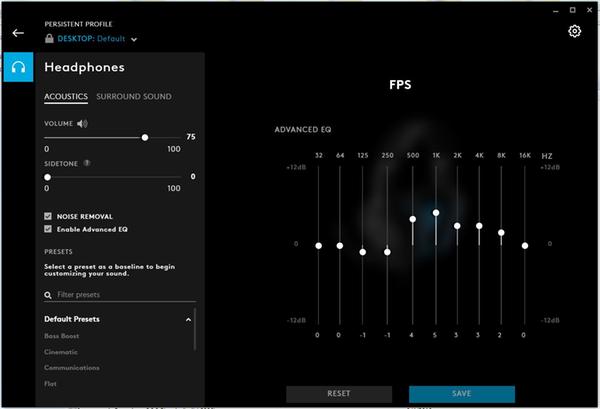Open settings via the gear icon
The width and height of the screenshot is (600, 409).
[x=574, y=31]
